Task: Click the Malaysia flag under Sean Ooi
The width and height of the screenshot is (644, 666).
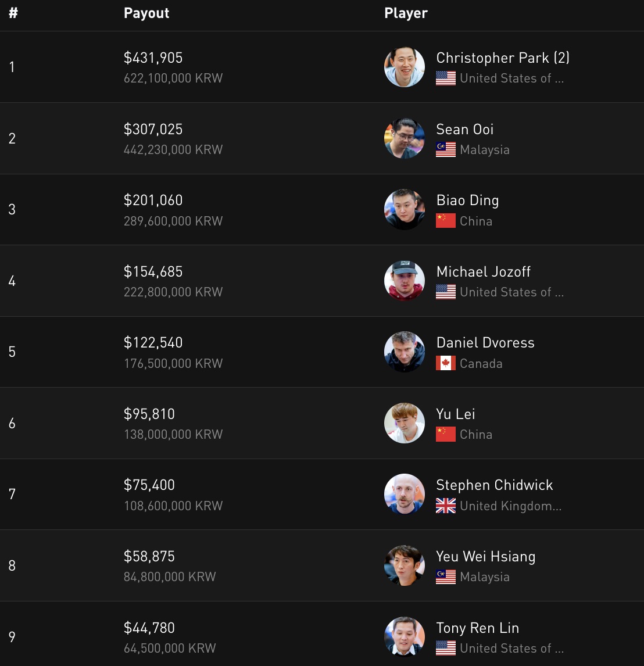Action: [446, 150]
